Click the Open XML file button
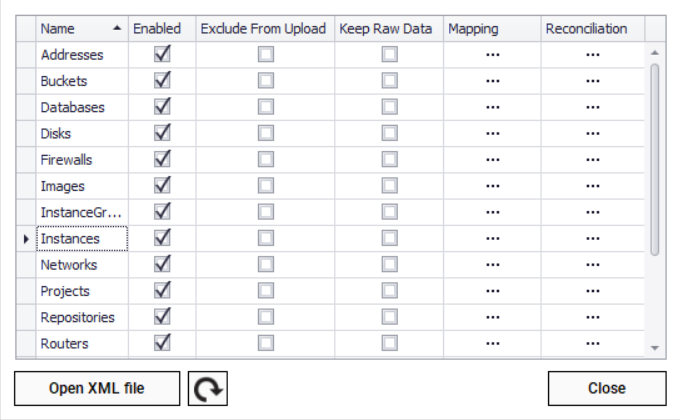680x420 pixels. pyautogui.click(x=97, y=389)
